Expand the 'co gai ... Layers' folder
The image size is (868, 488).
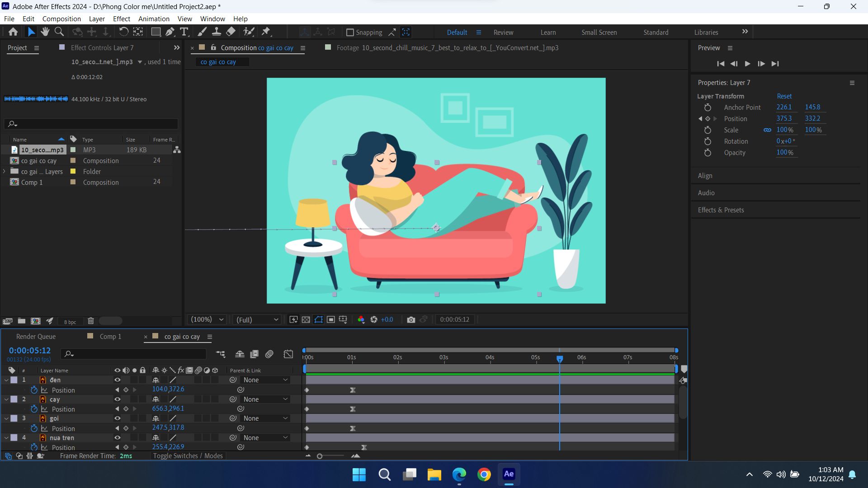pyautogui.click(x=5, y=172)
